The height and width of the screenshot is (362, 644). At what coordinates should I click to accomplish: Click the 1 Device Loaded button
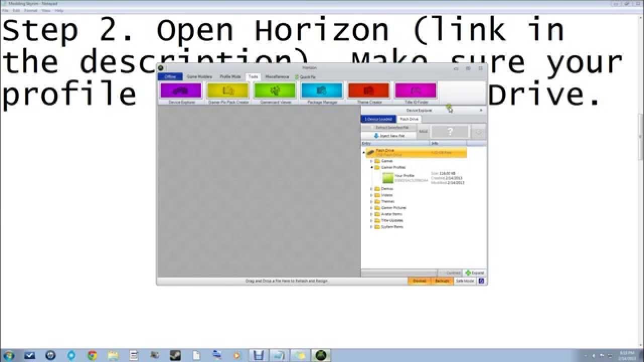(x=378, y=119)
